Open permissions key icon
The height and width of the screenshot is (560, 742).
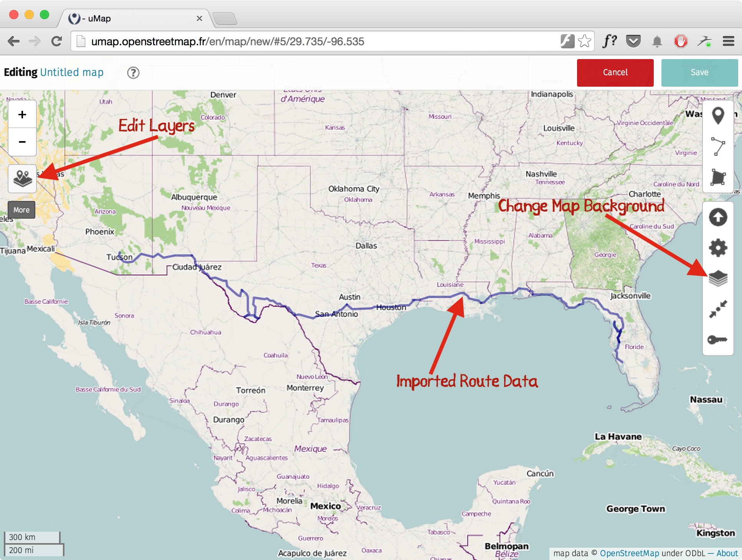718,340
